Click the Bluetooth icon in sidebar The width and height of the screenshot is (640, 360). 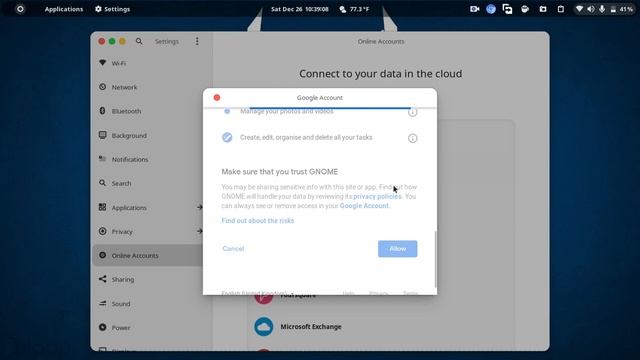point(102,111)
